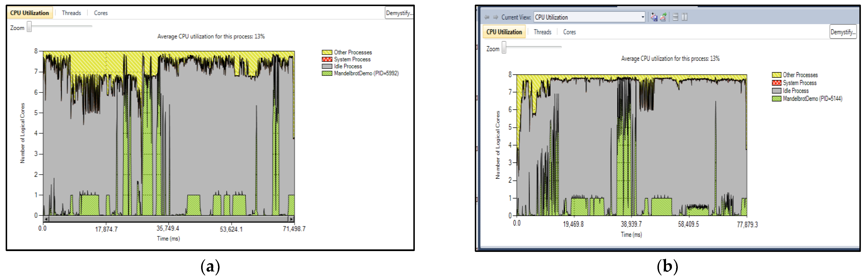Click MandelbrotDemo (PID=5144) green legend swatch

click(x=776, y=99)
